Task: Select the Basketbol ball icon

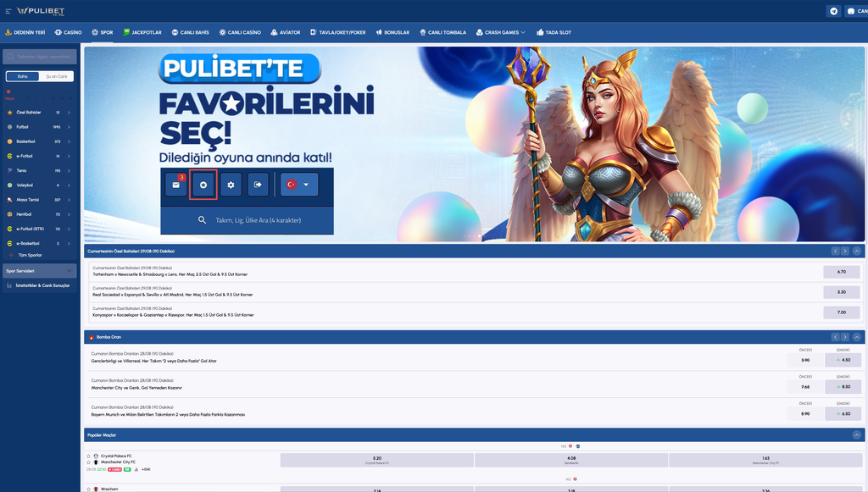Action: (9, 141)
